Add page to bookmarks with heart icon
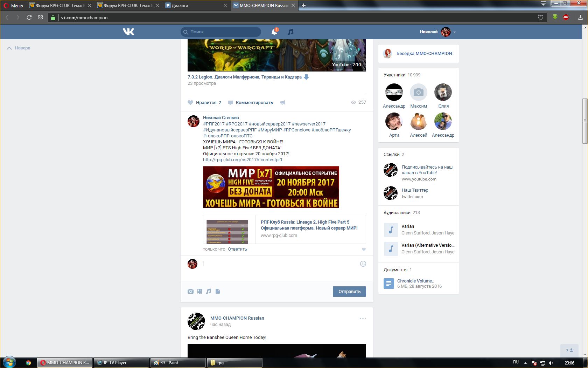588x368 pixels. (x=540, y=18)
